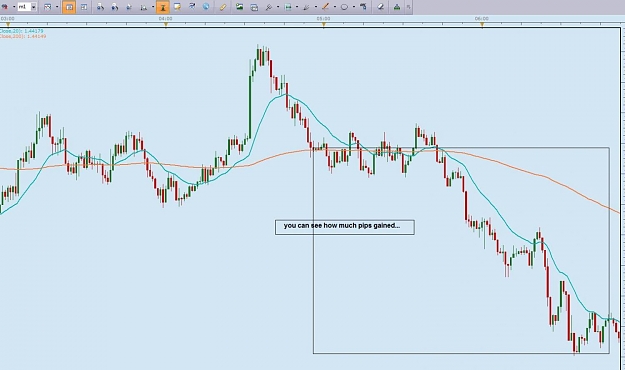This screenshot has height=370, width=625.
Task: Click the teal 'Close,20): 1.44179' indicator label
Action: 22,31
